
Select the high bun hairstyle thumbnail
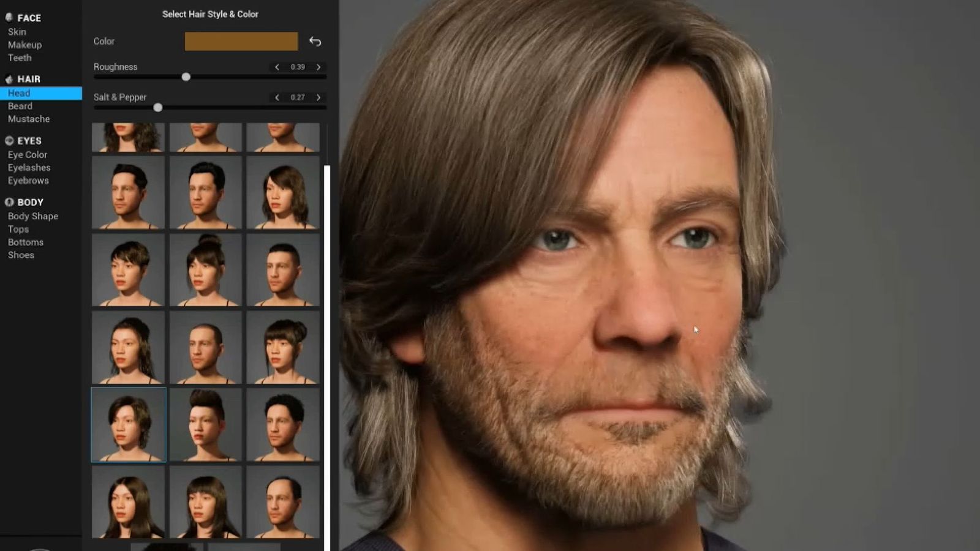205,270
